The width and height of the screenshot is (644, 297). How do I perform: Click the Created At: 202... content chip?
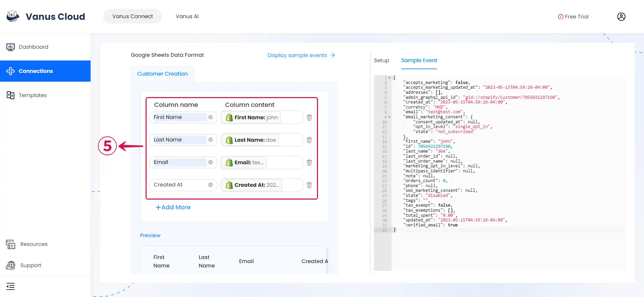pyautogui.click(x=252, y=185)
